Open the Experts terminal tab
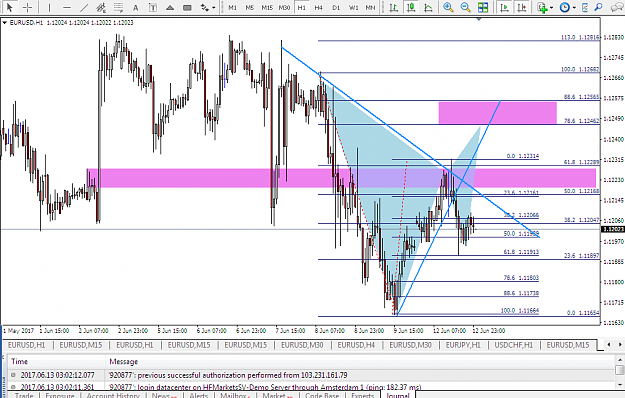This screenshot has width=625, height=398. coord(362,395)
